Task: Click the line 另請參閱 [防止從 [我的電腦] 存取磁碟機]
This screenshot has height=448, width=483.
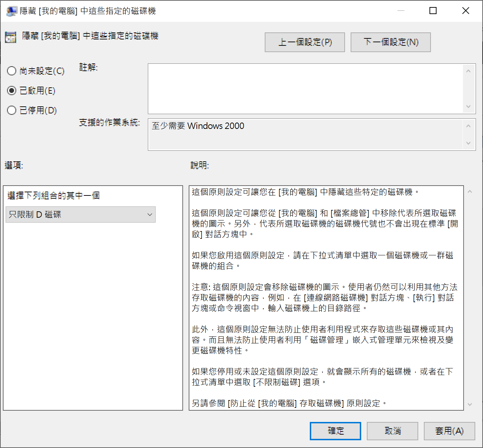Action: click(x=289, y=403)
